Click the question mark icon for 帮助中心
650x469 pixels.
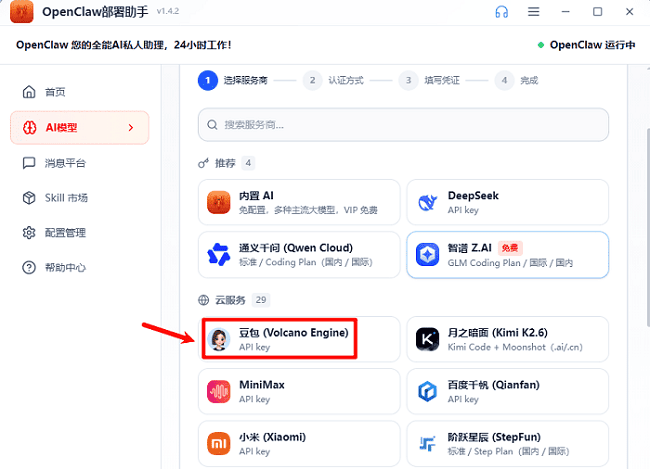[29, 267]
